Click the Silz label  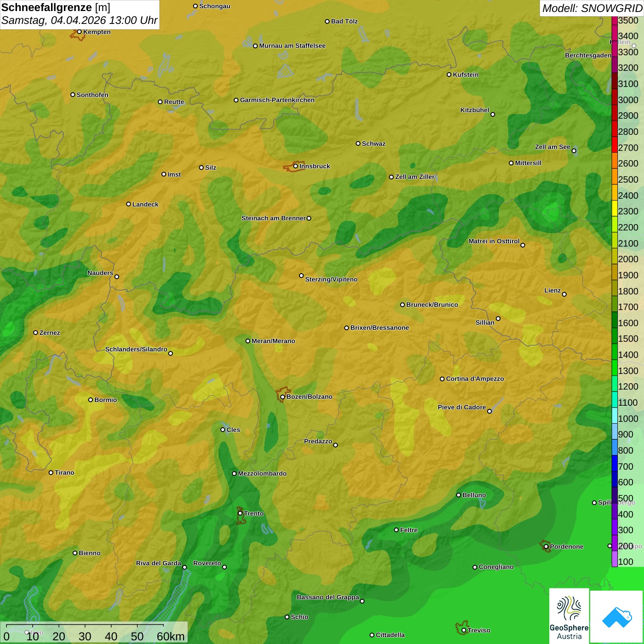210,167
